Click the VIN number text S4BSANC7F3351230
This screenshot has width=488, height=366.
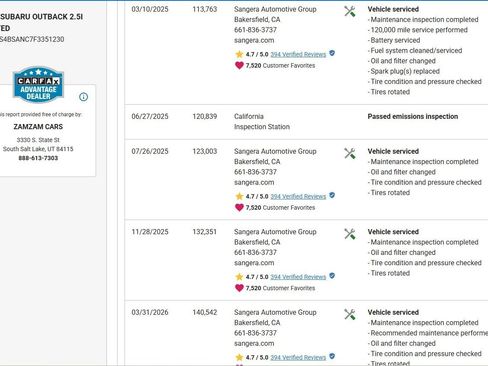pos(32,39)
